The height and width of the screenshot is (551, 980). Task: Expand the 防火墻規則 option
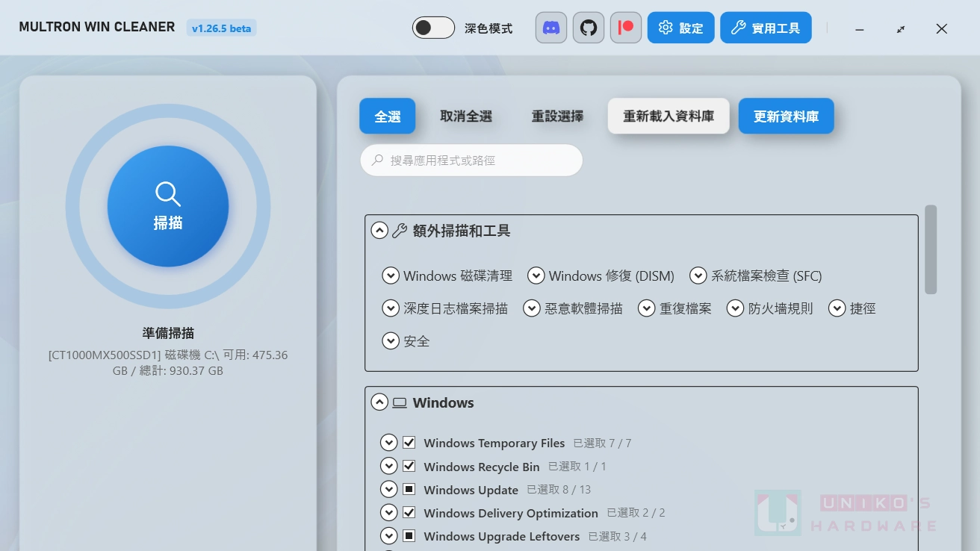click(735, 308)
